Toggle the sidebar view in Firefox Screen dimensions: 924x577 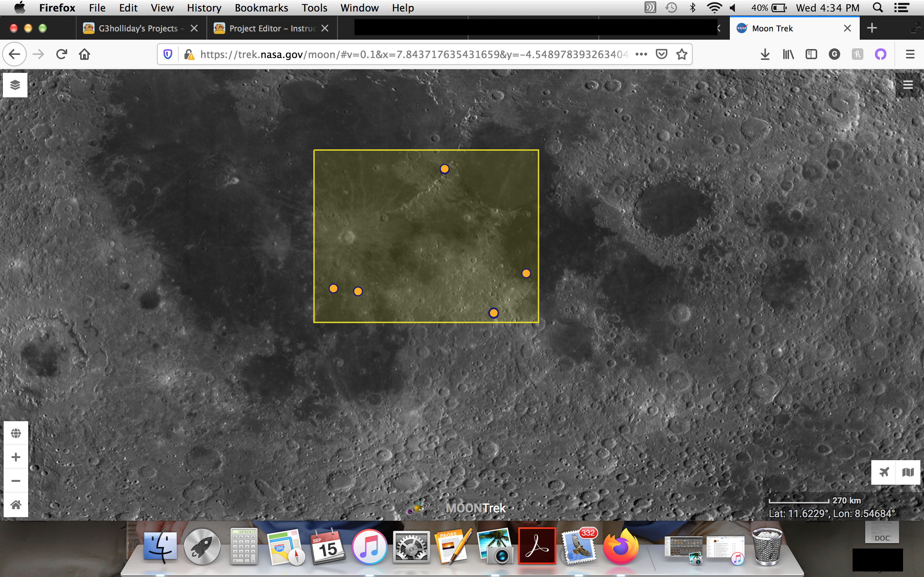point(811,54)
